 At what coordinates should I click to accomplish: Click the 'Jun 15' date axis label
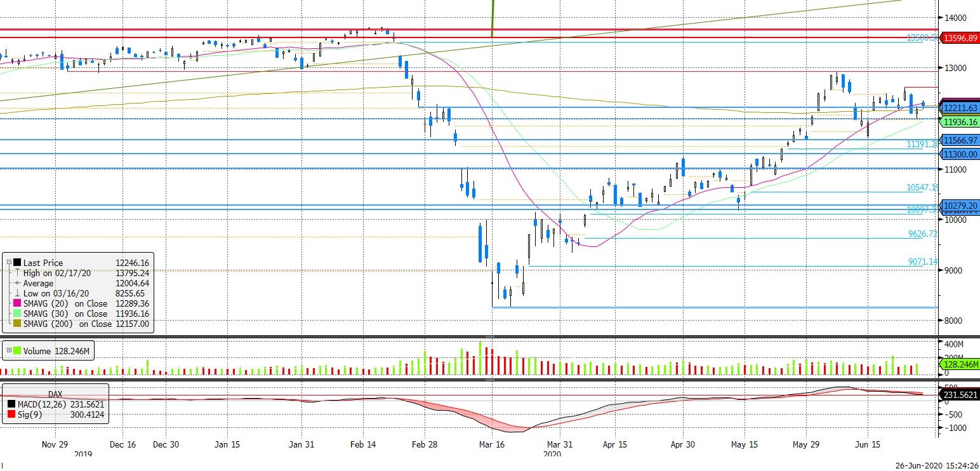click(867, 445)
